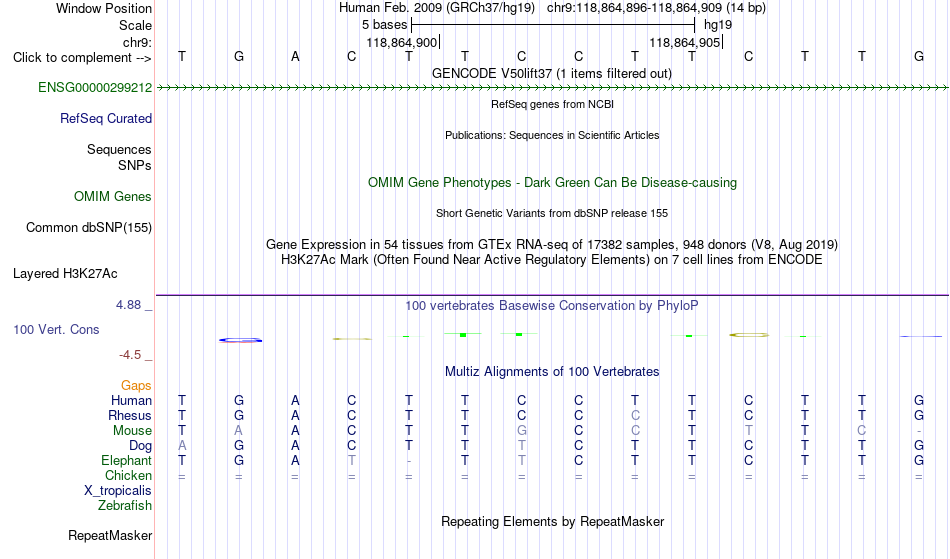Screen dimensions: 950x559
Task: Click the 'RefSeq genes from NCBI' track title
Action: pyautogui.click(x=553, y=104)
